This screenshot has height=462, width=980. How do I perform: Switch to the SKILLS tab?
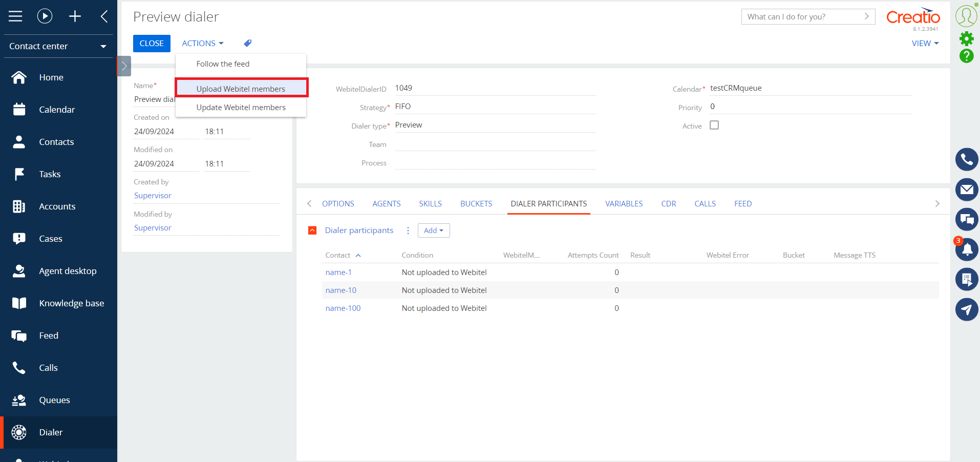[431, 204]
